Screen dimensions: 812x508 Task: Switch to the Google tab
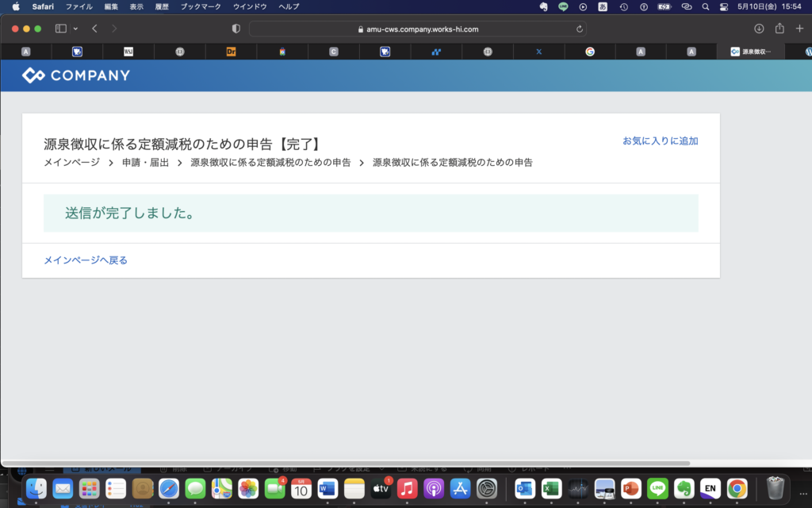tap(590, 52)
